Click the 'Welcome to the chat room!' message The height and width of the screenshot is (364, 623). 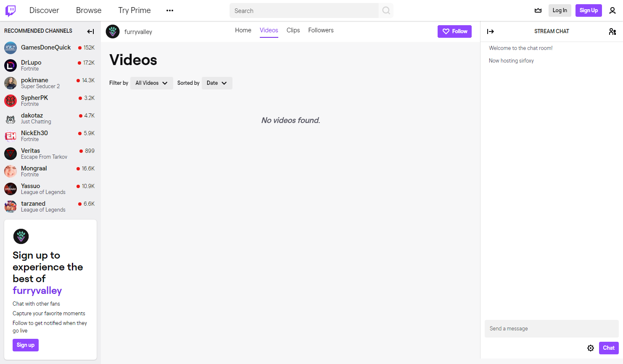point(521,48)
